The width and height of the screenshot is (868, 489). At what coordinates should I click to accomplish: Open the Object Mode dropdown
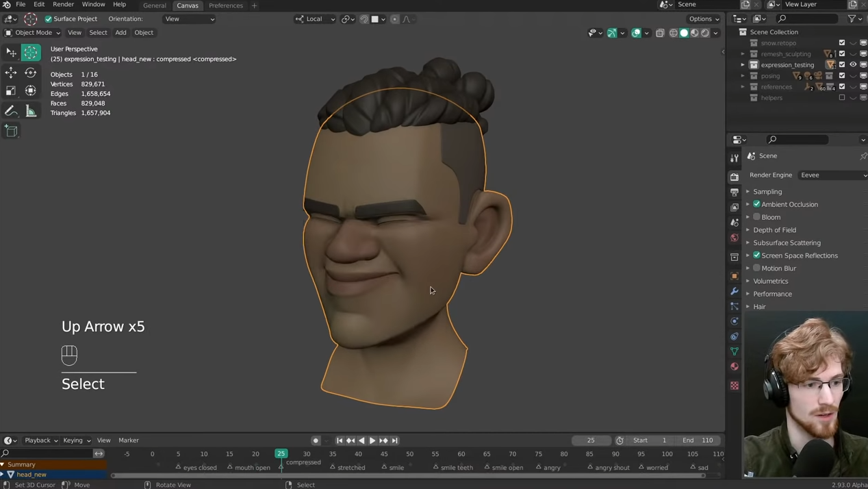pos(33,33)
